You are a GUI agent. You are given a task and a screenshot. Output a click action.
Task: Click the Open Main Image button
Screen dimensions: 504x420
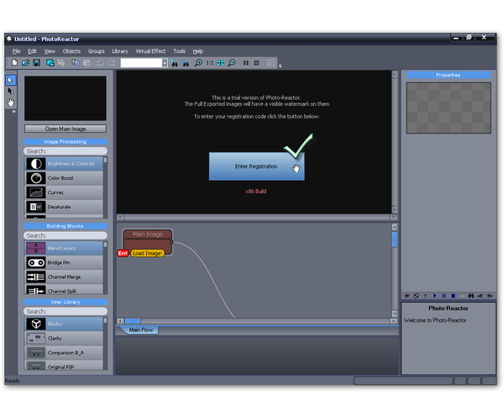pos(66,129)
